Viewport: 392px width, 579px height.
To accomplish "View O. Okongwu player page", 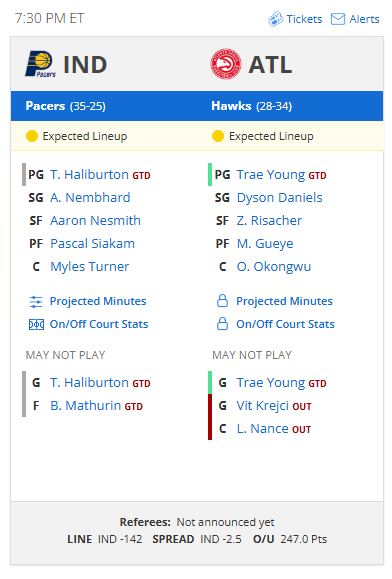I will pyautogui.click(x=274, y=266).
